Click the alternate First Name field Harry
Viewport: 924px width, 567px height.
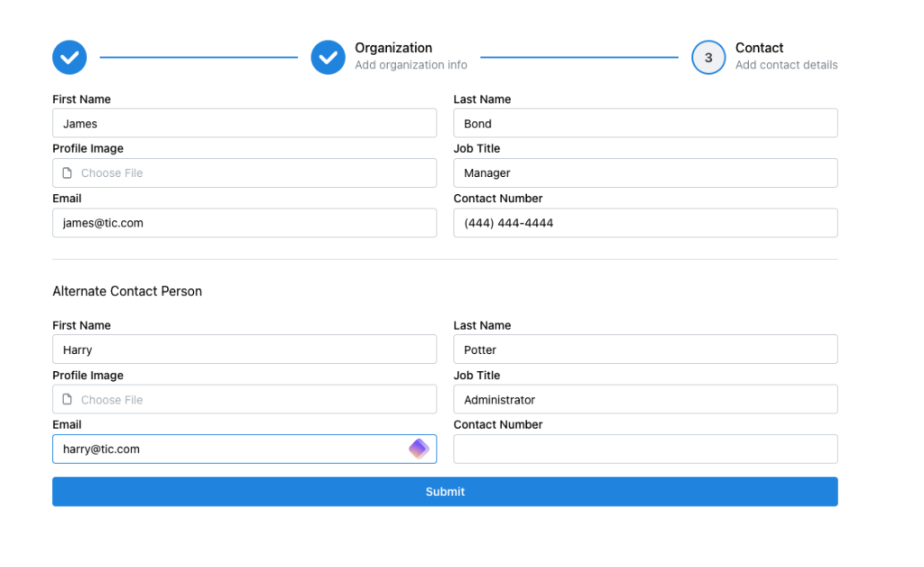[245, 349]
